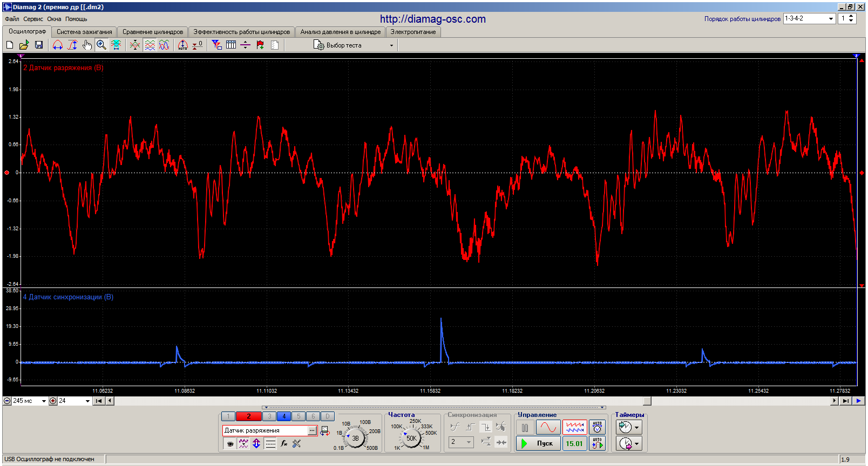Open the Анализ давления в цилиндре tab
Screen dimensions: 868x466
pyautogui.click(x=341, y=32)
